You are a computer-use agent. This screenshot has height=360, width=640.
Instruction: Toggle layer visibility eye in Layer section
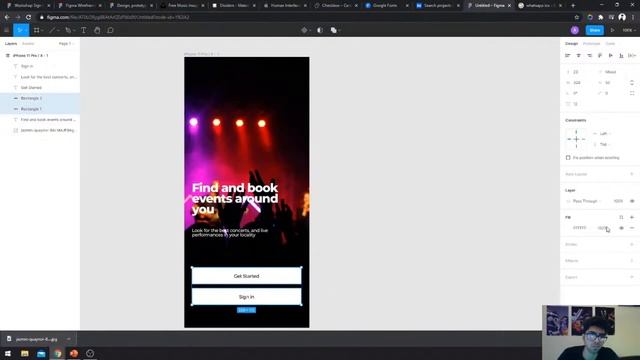click(x=632, y=201)
